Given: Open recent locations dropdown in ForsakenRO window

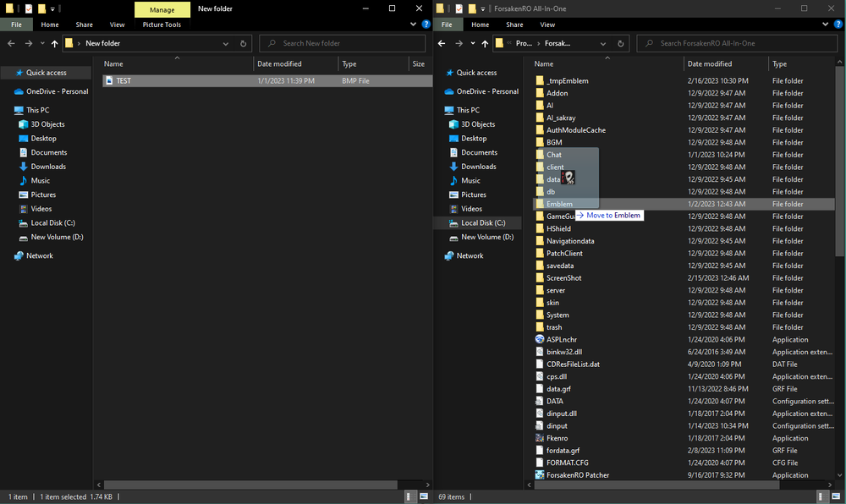Looking at the screenshot, I should pos(472,43).
